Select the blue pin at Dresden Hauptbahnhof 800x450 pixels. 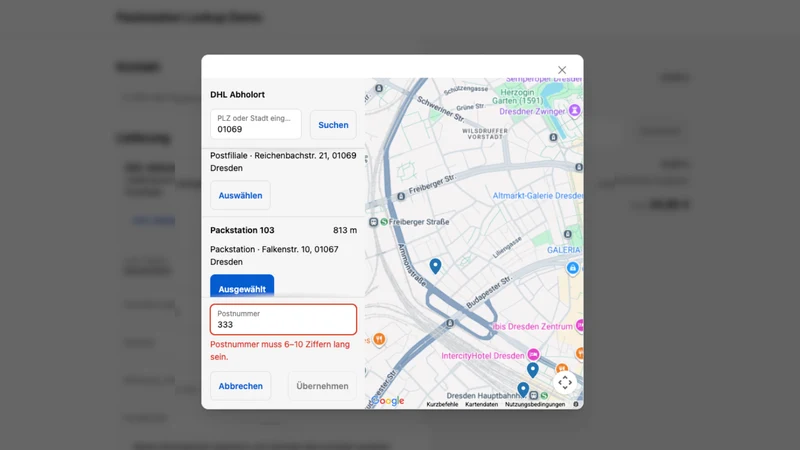(523, 390)
